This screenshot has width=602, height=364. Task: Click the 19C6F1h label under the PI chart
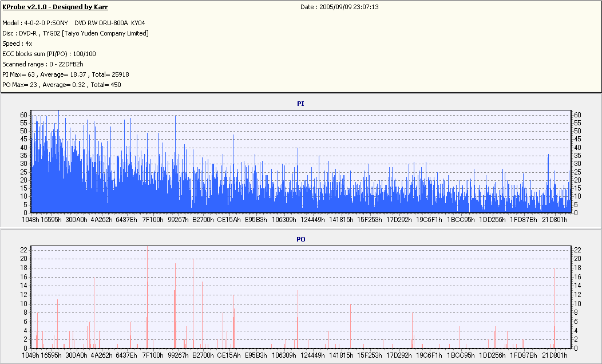click(x=429, y=220)
